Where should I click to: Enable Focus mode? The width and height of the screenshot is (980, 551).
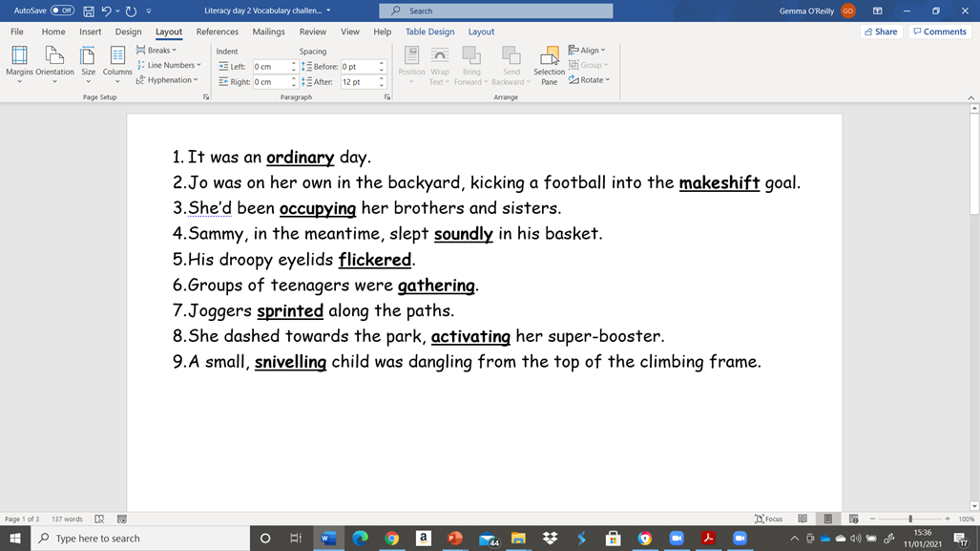coord(769,519)
